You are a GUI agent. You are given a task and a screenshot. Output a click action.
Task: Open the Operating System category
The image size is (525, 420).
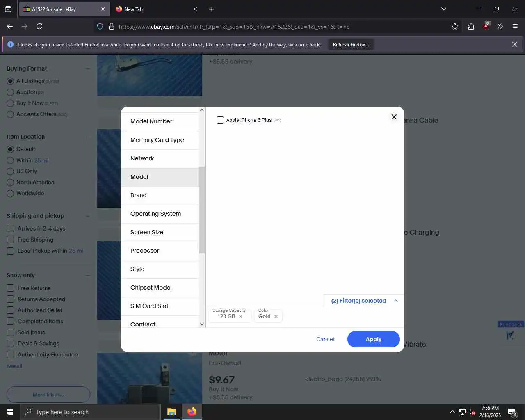pos(160,214)
